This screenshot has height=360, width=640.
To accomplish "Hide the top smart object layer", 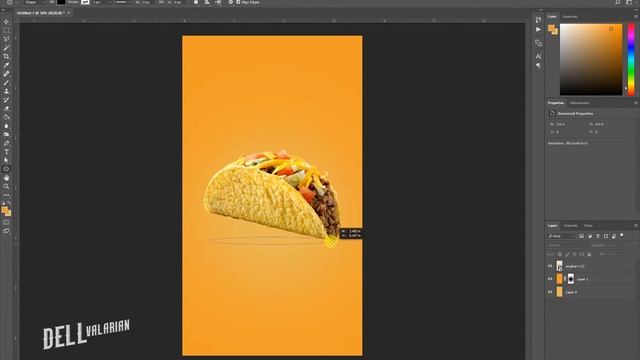I will [x=550, y=266].
